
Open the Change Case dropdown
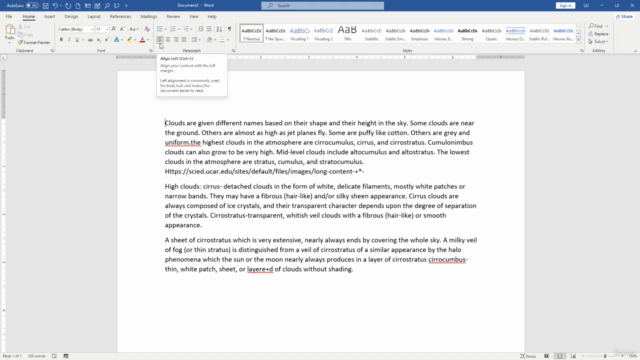[x=133, y=29]
